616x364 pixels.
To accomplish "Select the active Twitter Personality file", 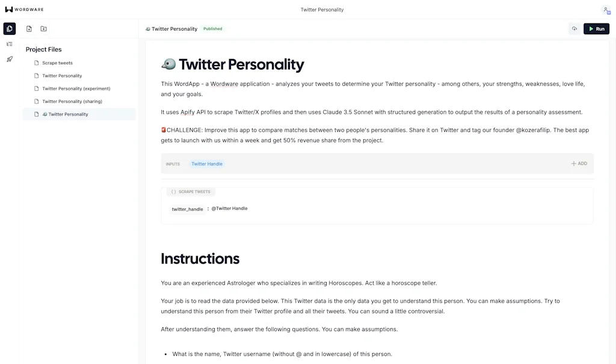I will tap(67, 114).
